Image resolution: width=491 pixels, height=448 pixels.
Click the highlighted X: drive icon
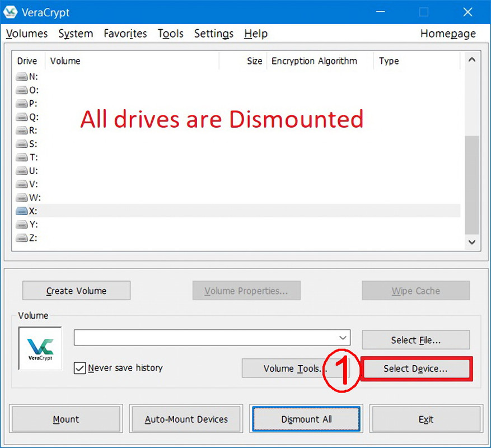22,211
